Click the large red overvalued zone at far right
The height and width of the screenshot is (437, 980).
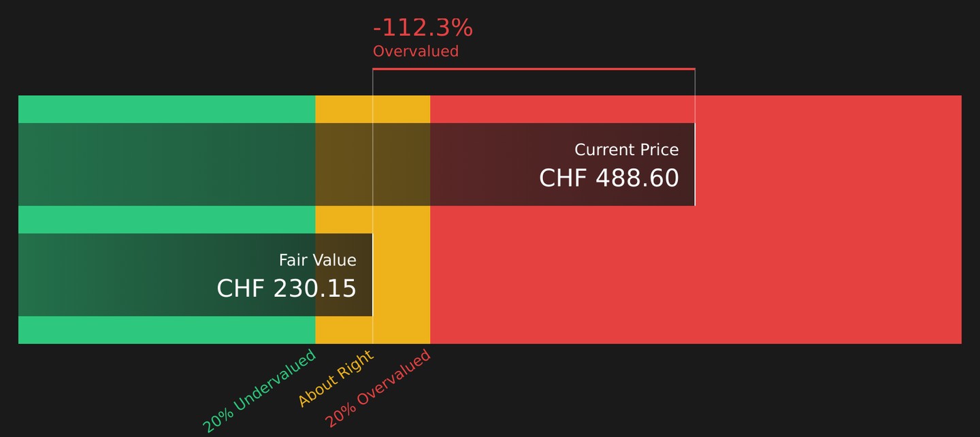click(828, 219)
